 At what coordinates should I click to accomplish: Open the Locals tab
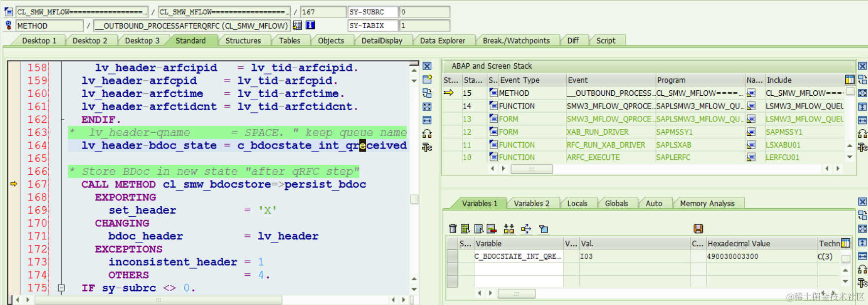click(577, 203)
